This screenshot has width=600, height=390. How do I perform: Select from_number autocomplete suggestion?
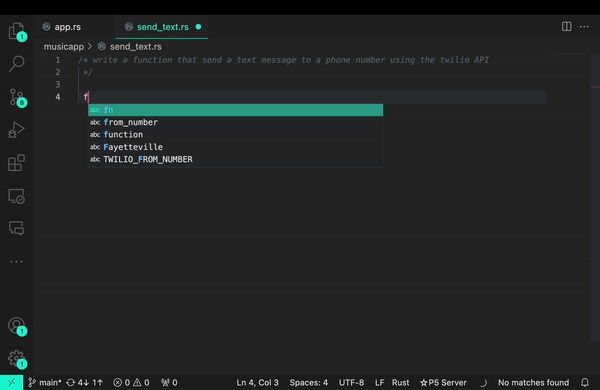(235, 122)
